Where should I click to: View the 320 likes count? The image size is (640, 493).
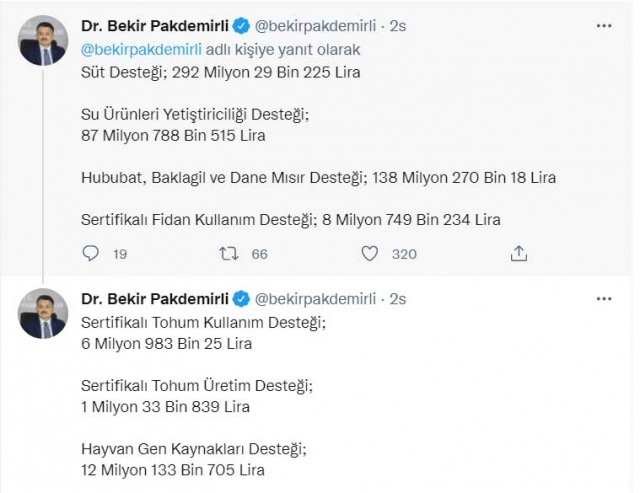[x=404, y=254]
